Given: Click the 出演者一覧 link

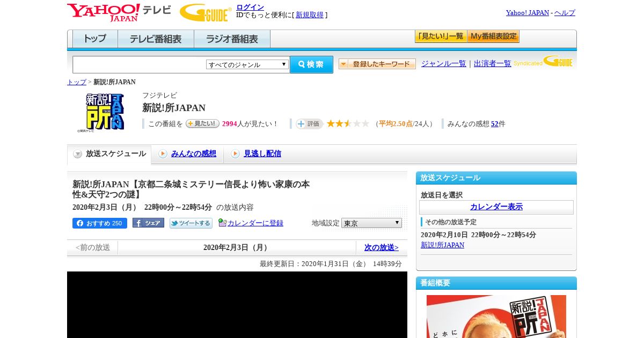Looking at the screenshot, I should pyautogui.click(x=493, y=63).
